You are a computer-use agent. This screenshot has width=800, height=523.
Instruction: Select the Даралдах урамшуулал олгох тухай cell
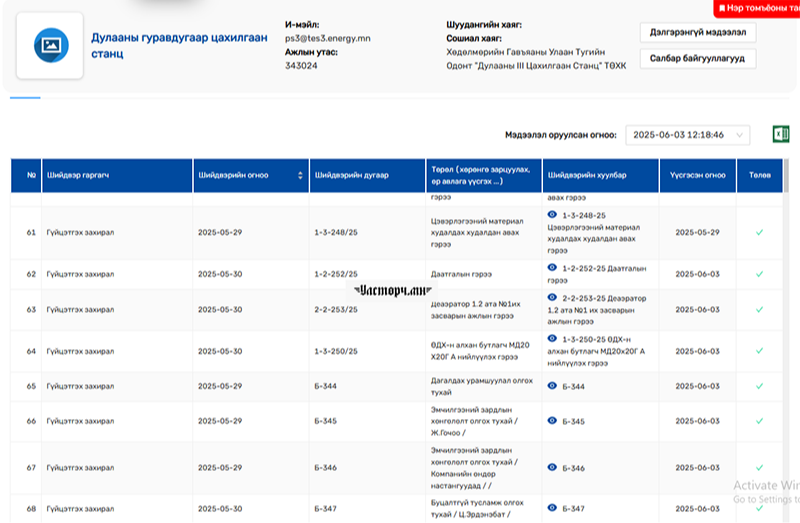[482, 386]
